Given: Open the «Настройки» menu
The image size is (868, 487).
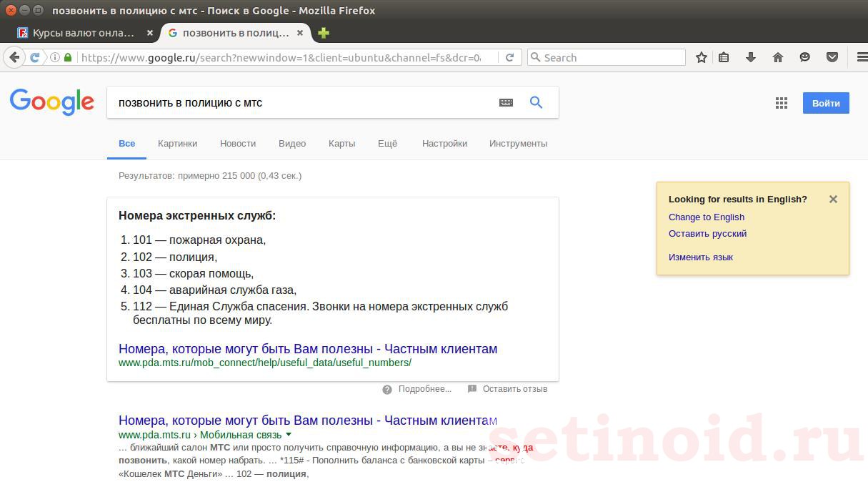Looking at the screenshot, I should [x=444, y=143].
